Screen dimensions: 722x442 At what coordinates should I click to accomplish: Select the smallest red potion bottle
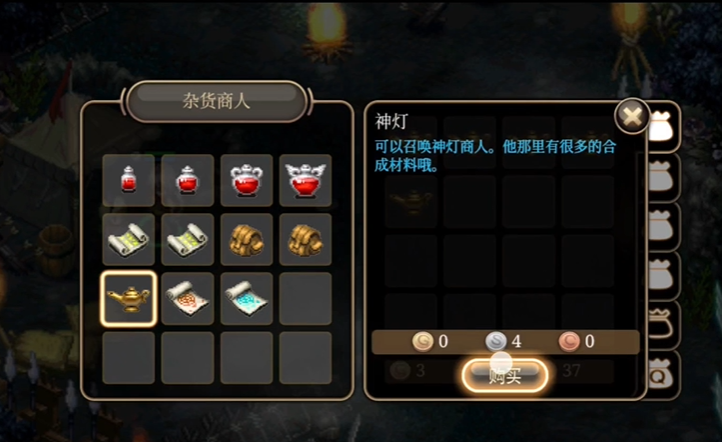coord(128,180)
